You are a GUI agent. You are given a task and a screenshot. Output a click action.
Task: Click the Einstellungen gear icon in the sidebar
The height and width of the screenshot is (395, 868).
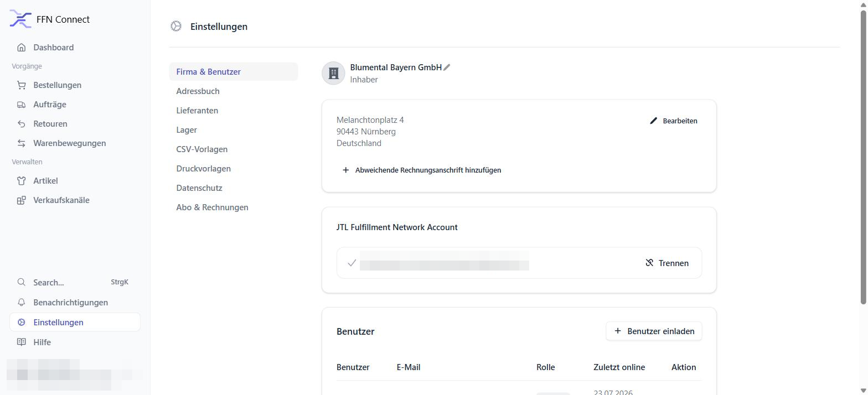[x=21, y=322]
